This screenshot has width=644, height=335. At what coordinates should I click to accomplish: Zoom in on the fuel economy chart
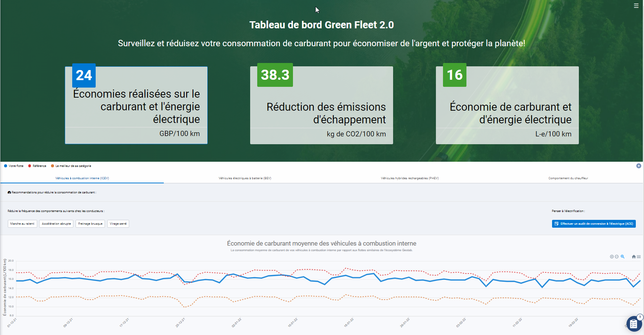[612, 257]
